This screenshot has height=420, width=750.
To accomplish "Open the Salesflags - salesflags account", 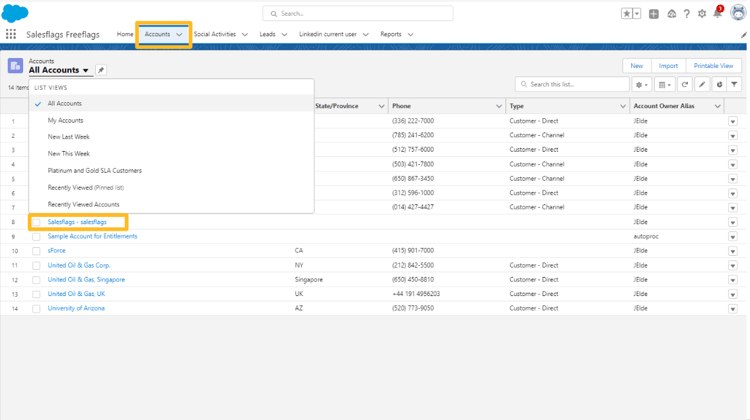I will (77, 222).
